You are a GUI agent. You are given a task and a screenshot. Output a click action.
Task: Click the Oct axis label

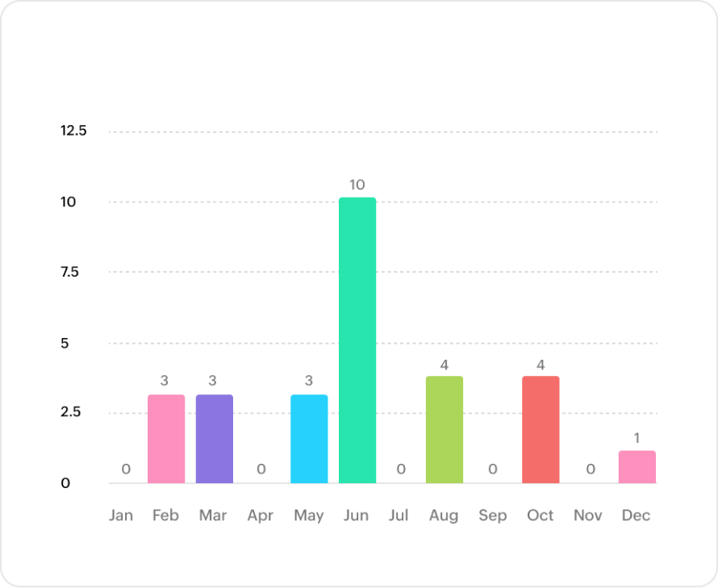[x=541, y=515]
